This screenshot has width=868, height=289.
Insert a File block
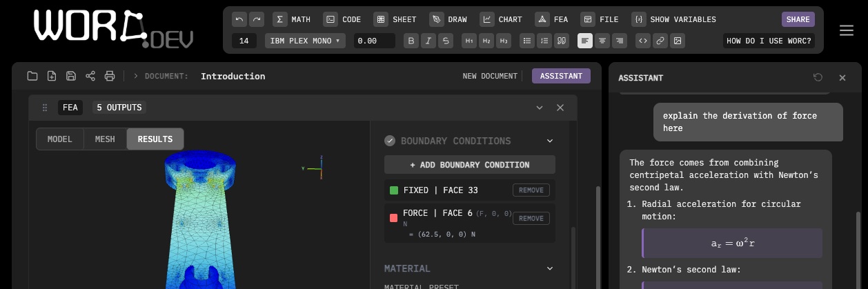point(600,19)
